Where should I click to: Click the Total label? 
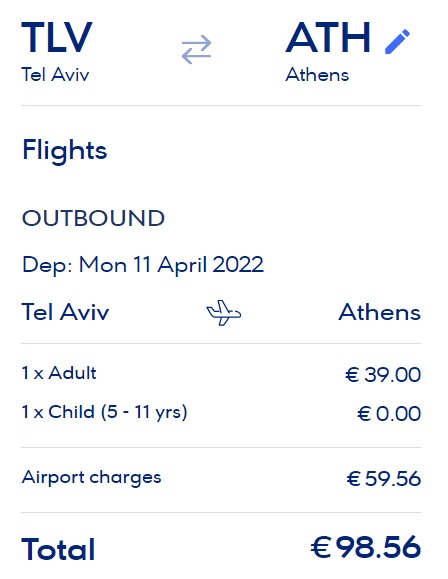click(58, 549)
